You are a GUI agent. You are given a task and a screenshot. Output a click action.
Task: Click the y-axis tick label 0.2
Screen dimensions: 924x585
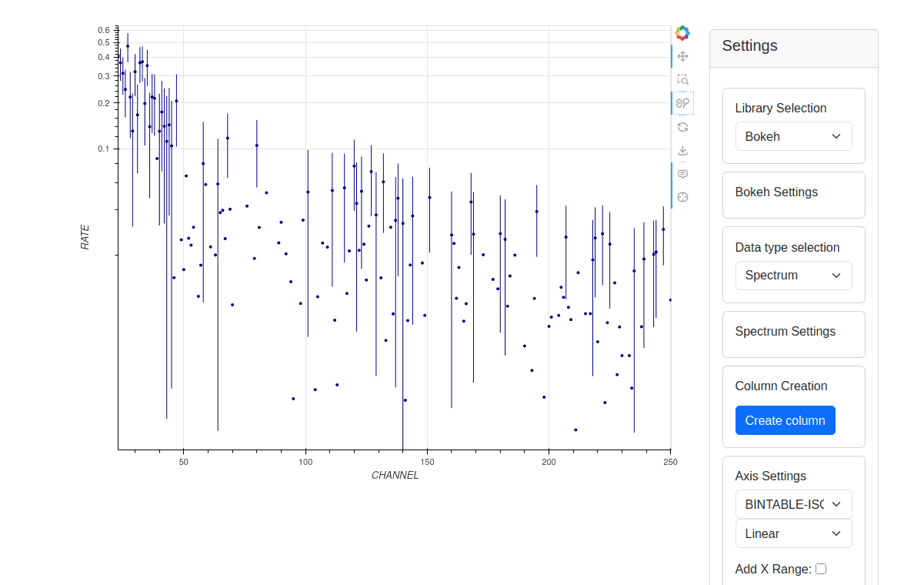(x=104, y=103)
